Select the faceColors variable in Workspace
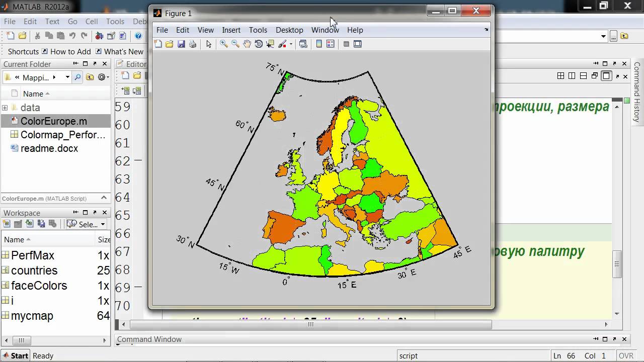644x362 pixels. [39, 286]
